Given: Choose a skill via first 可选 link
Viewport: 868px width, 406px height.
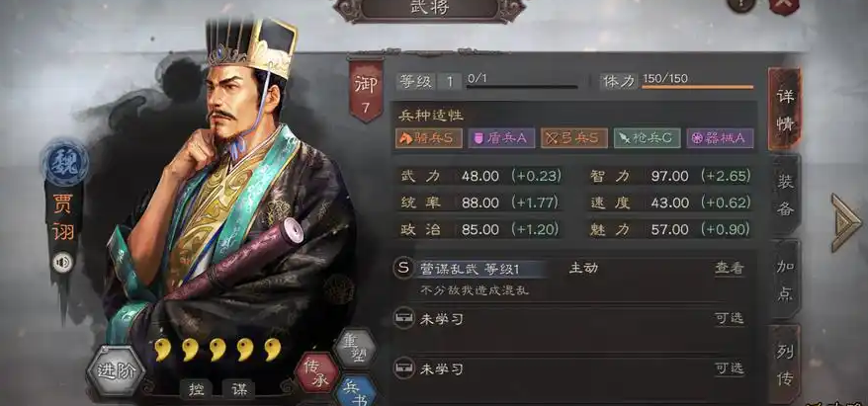Looking at the screenshot, I should [x=729, y=319].
